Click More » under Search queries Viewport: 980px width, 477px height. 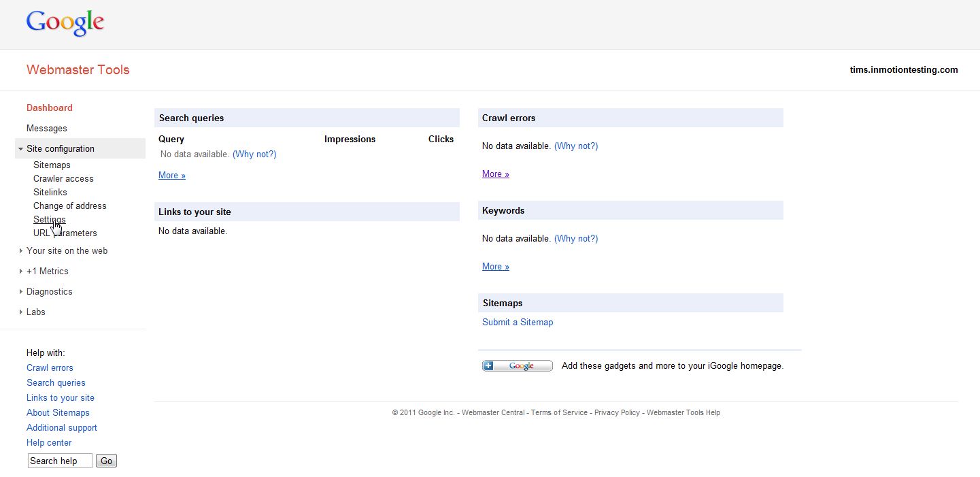[x=172, y=175]
